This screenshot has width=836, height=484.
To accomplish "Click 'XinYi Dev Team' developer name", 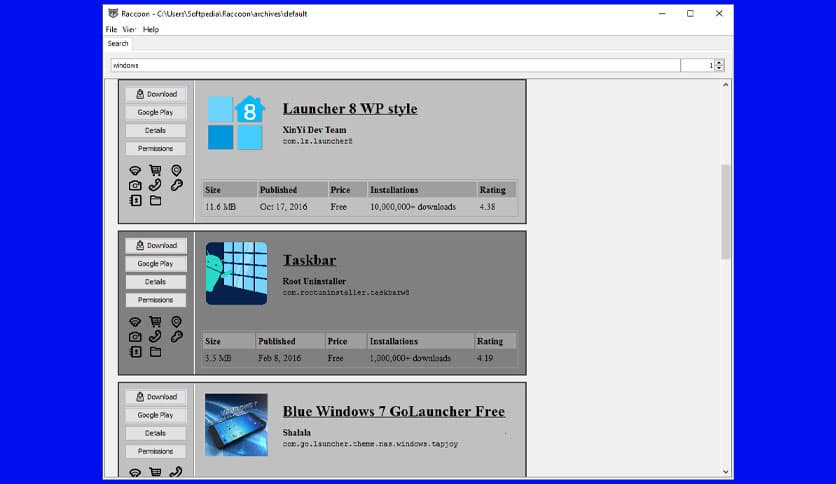I will [x=314, y=130].
